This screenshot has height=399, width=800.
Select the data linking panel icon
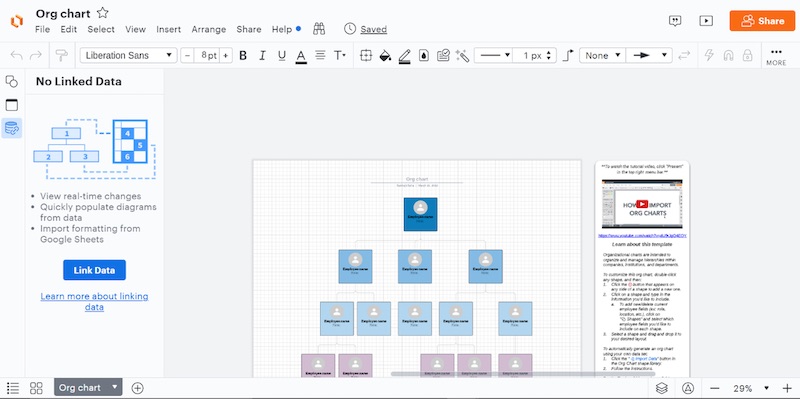pos(12,129)
